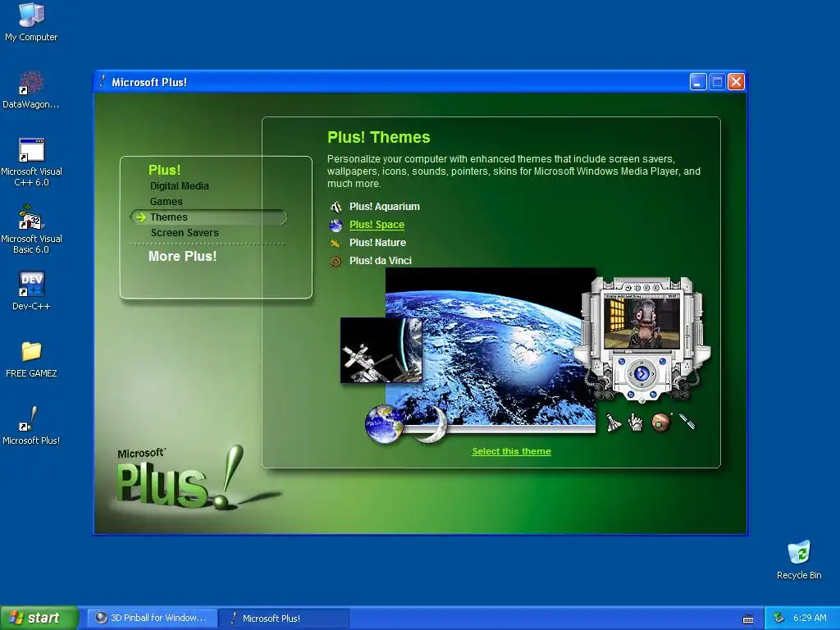Click the keyboard icon in the taskbar
840x630 pixels.
pyautogui.click(x=748, y=619)
